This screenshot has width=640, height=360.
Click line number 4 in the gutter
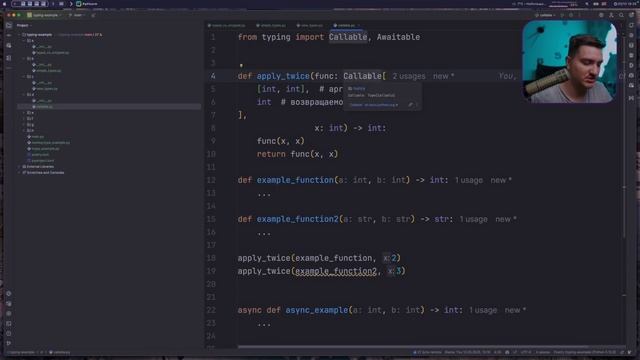point(213,76)
